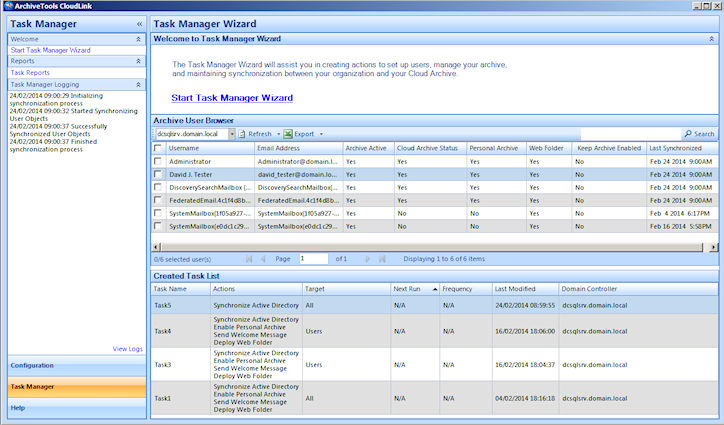This screenshot has width=724, height=425.
Task: Sort by Keep Archive Enabled column
Action: coord(609,148)
